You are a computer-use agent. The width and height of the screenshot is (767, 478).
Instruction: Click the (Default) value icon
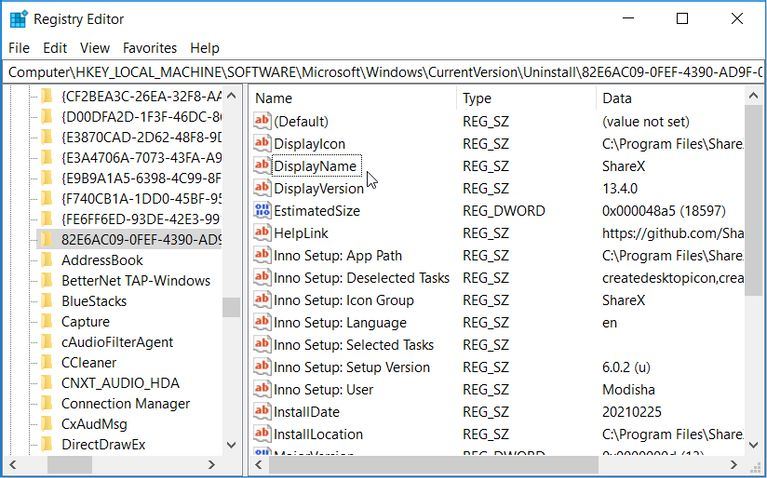coord(262,121)
